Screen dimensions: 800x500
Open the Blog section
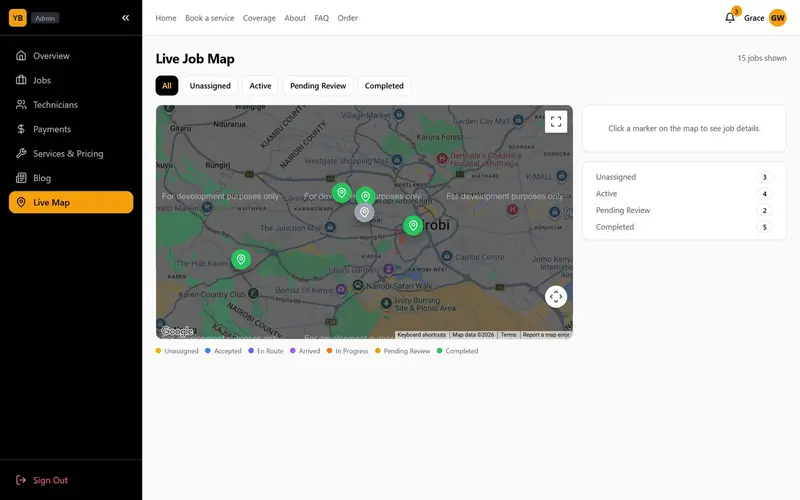pyautogui.click(x=71, y=178)
